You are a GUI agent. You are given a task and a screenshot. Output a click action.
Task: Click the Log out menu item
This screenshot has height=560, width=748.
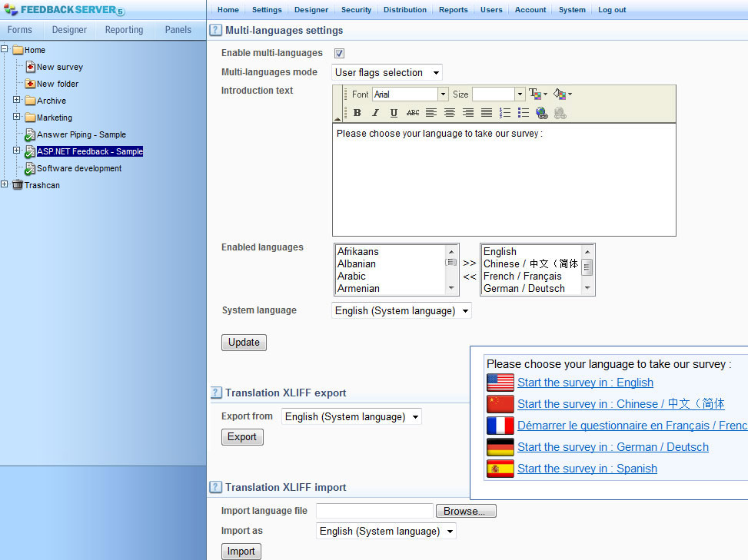pyautogui.click(x=612, y=9)
